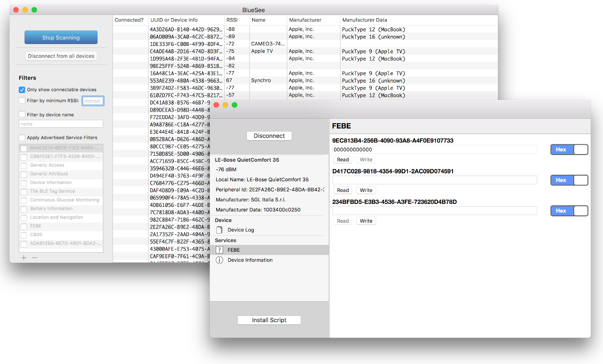603x364 pixels.
Task: Click Manufacturer Data: 1003400c0250 text
Action: point(258,210)
